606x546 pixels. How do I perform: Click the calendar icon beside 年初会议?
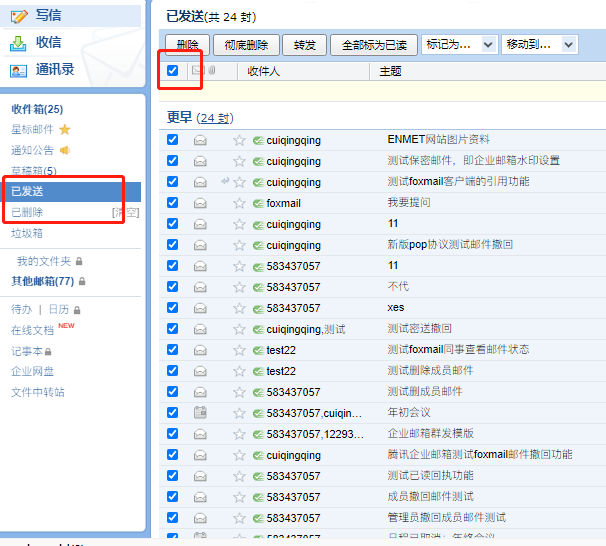point(200,413)
